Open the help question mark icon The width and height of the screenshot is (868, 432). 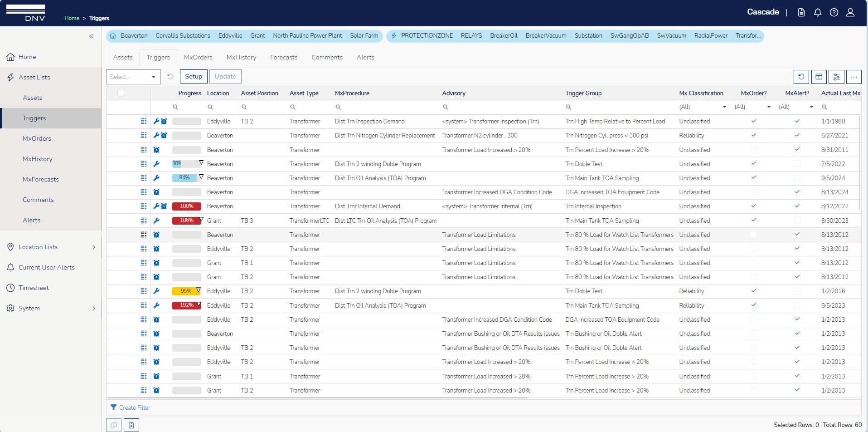(834, 13)
